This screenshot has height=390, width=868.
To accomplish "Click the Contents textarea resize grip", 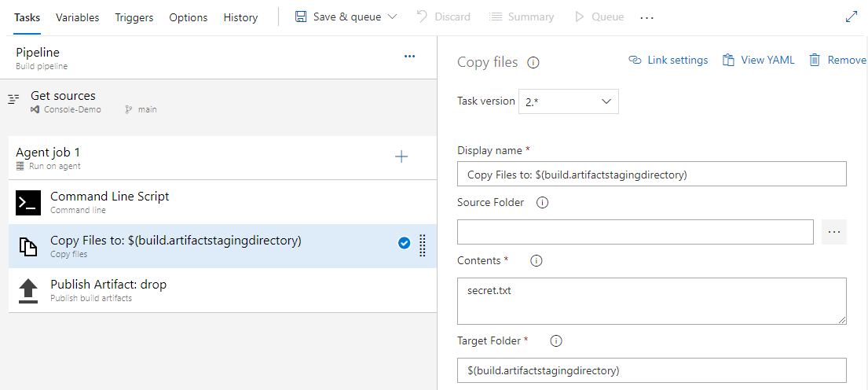I will pos(842,320).
